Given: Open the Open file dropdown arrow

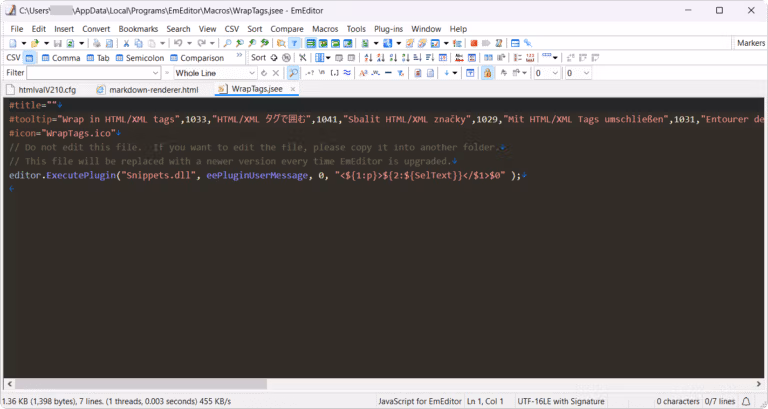Looking at the screenshot, I should [47, 43].
